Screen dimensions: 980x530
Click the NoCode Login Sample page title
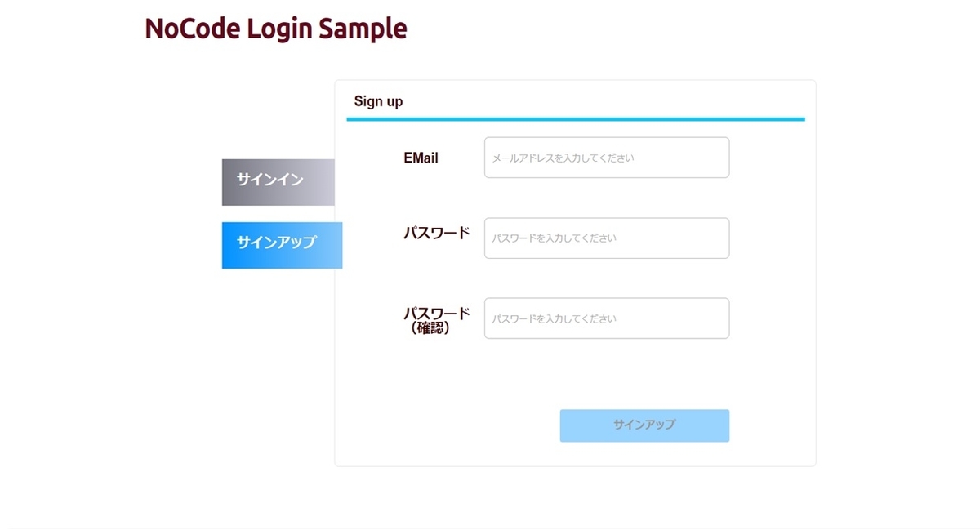[x=275, y=28]
